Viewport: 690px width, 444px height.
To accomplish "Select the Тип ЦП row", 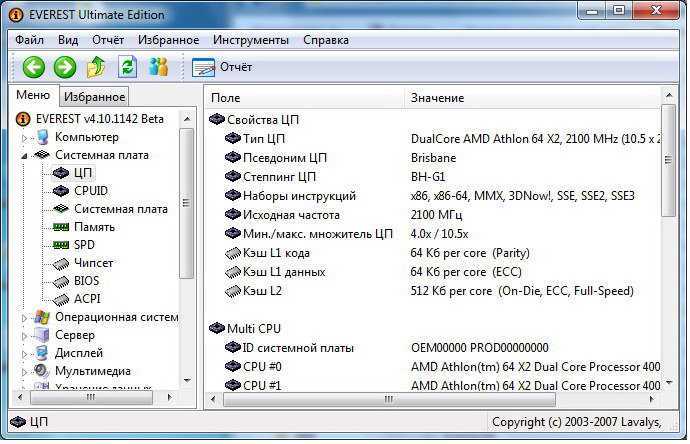I will click(x=434, y=139).
